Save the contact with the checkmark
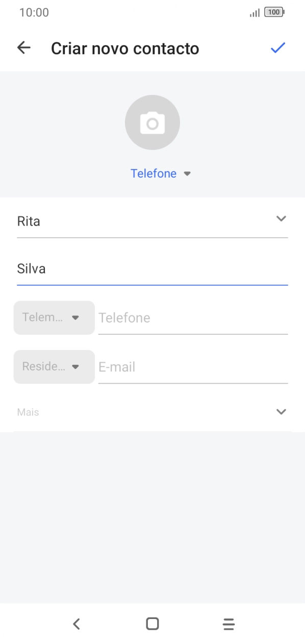Screen dimensions: 305x644 pos(278,47)
